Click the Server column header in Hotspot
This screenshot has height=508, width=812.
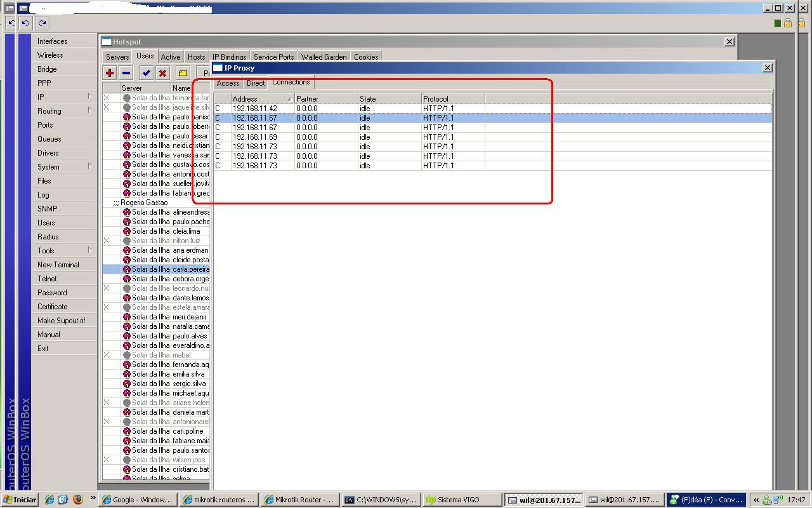pos(145,88)
